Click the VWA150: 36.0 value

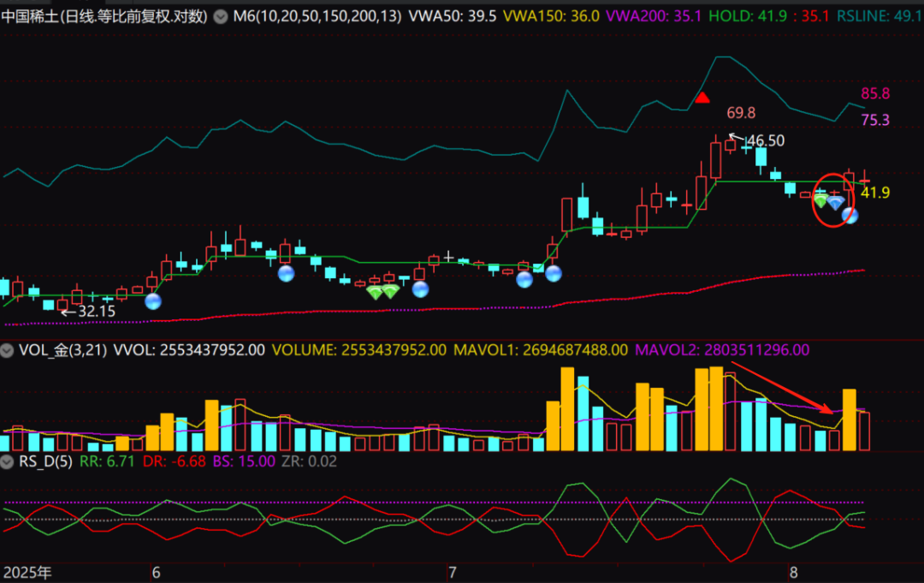coord(551,16)
